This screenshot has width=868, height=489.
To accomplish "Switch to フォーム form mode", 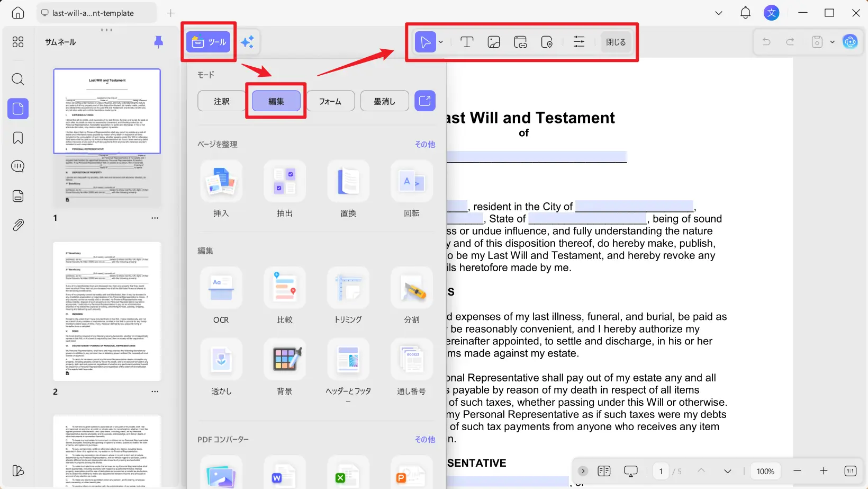I will pyautogui.click(x=330, y=101).
